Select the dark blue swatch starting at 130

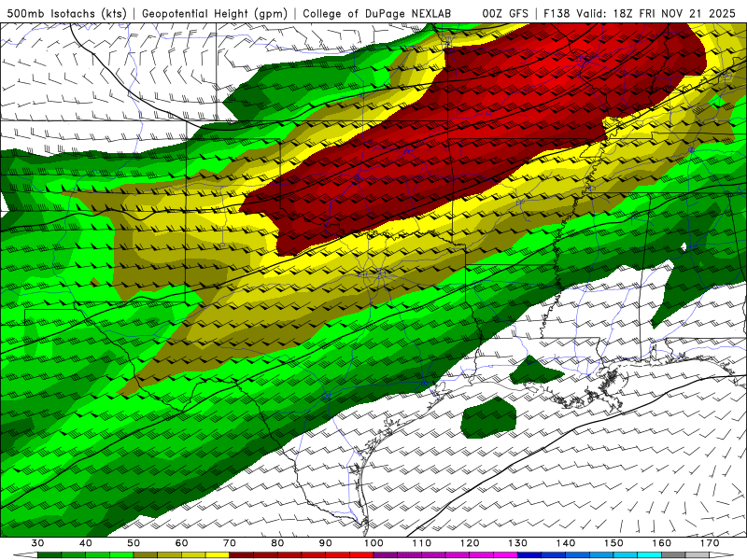coord(529,555)
